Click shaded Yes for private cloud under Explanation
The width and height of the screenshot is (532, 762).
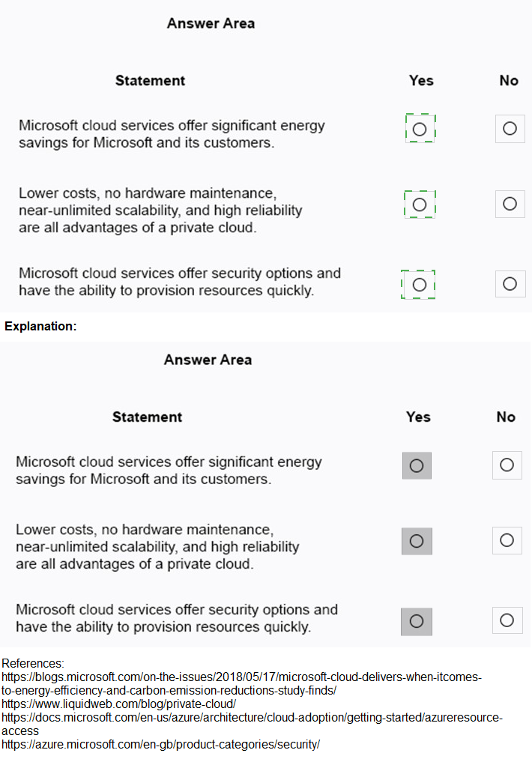(x=417, y=540)
